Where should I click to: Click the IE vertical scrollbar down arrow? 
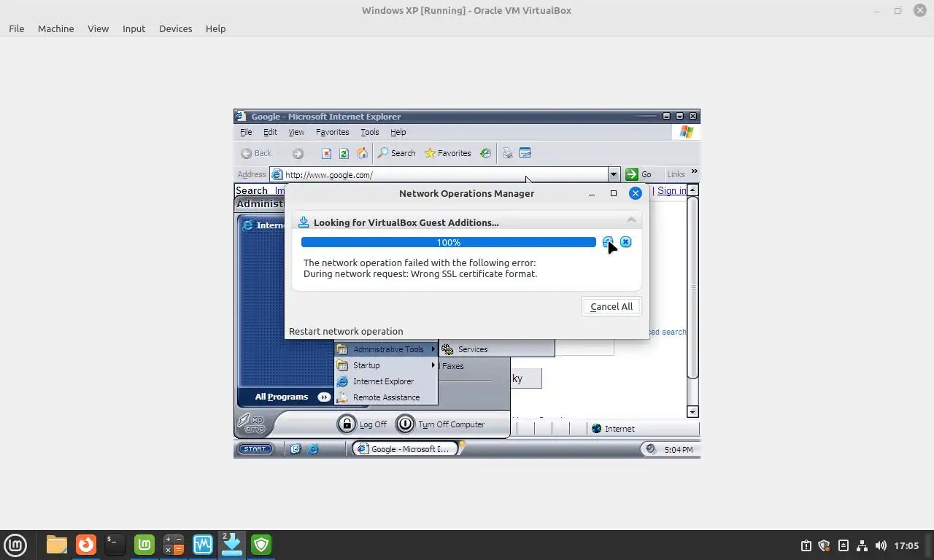coord(693,412)
